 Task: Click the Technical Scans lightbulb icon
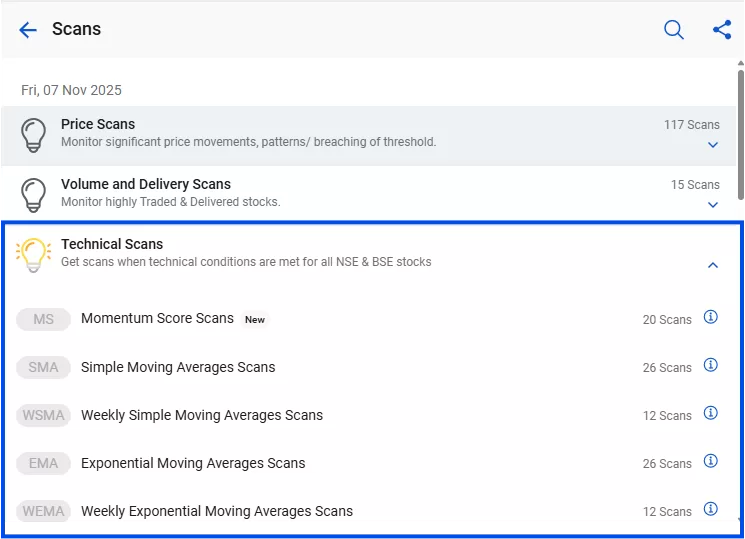coord(34,254)
